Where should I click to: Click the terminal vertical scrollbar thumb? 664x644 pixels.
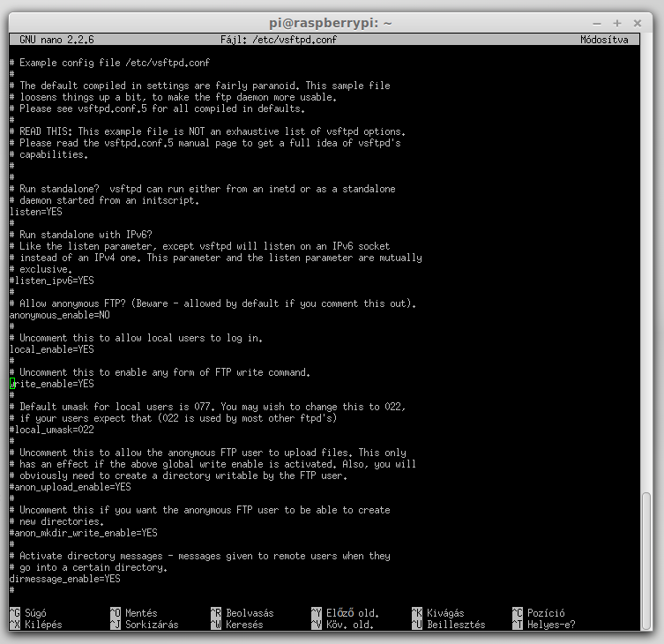pyautogui.click(x=646, y=560)
